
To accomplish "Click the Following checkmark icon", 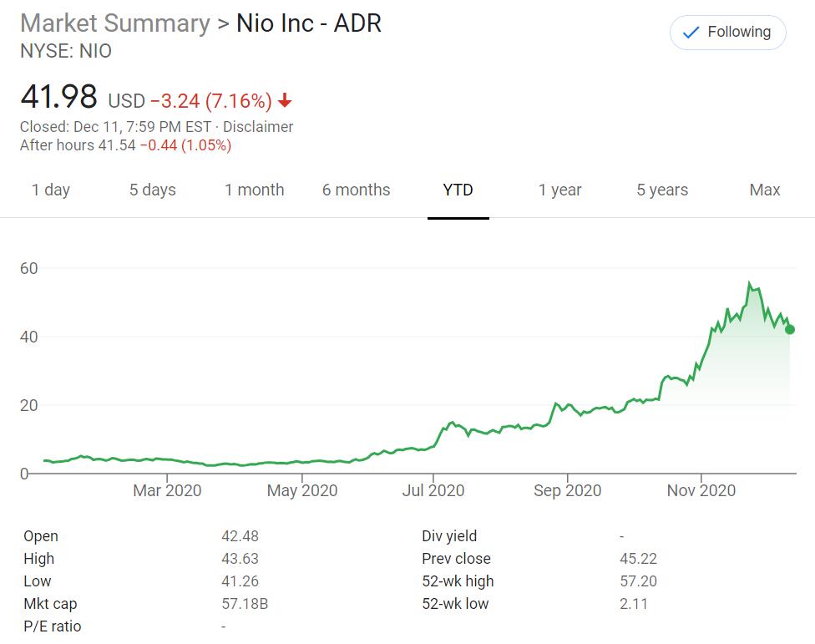I will click(x=691, y=33).
